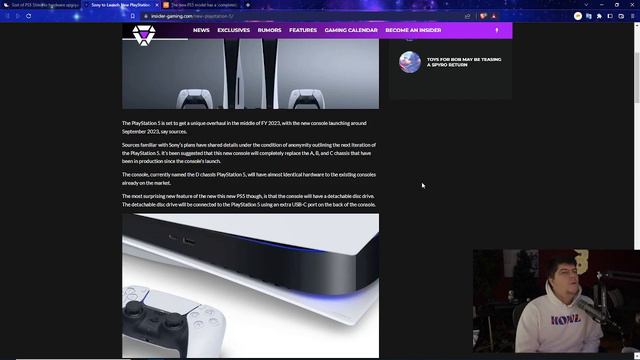
Task: Click the share icon in address bar
Action: coord(467,16)
